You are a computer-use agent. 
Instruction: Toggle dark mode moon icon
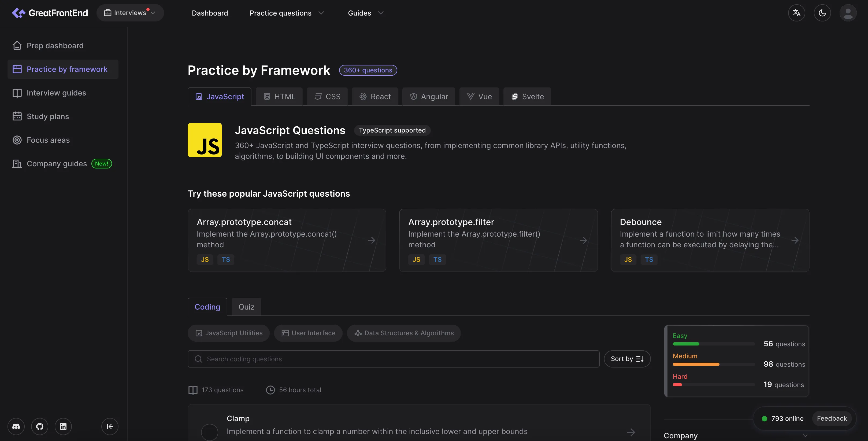822,13
